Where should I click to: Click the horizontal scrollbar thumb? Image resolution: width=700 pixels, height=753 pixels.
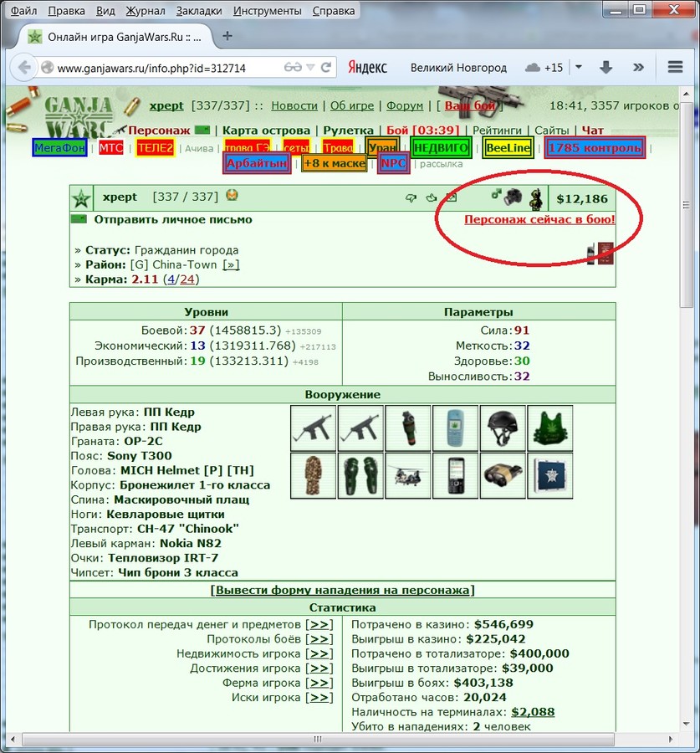point(318,739)
